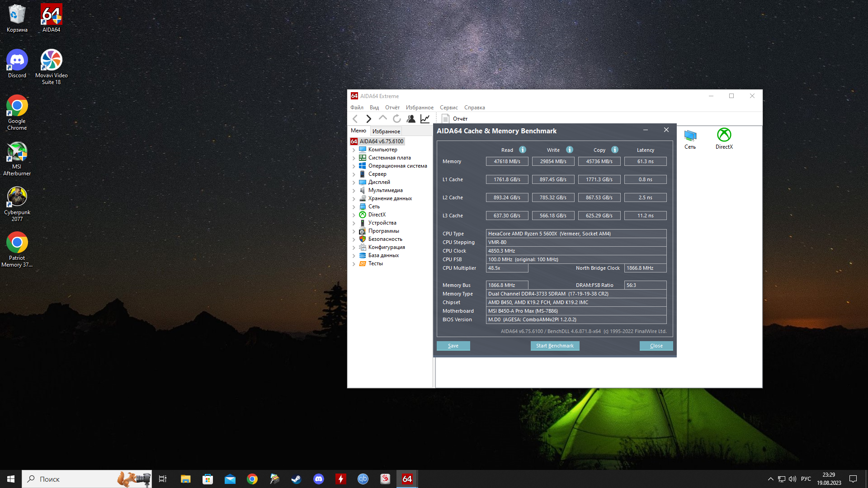Click the Save button
Image resolution: width=868 pixels, height=488 pixels.
(x=453, y=346)
